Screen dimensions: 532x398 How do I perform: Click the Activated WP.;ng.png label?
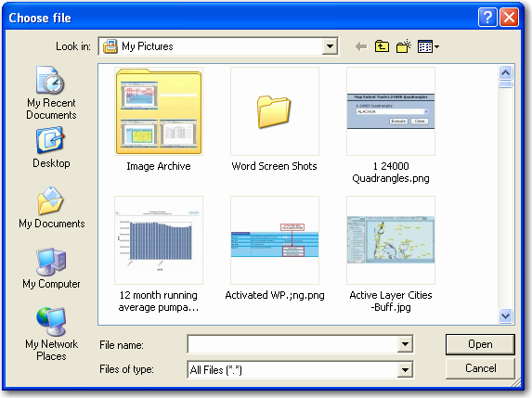[x=275, y=295]
